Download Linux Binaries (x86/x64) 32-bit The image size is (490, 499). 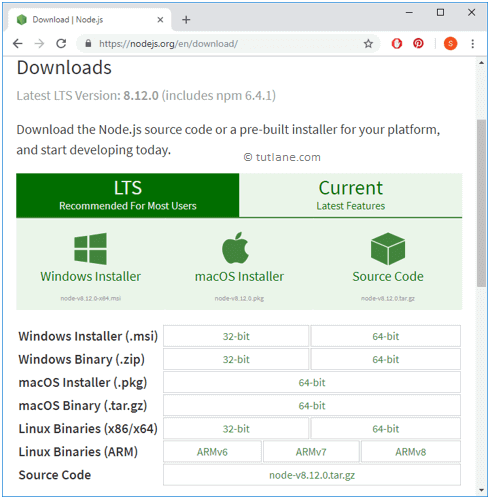[236, 429]
